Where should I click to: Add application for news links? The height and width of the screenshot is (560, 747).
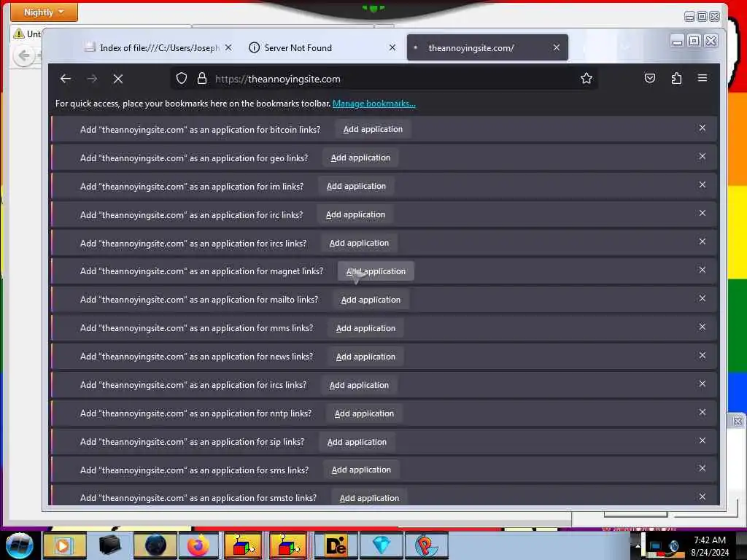click(365, 357)
